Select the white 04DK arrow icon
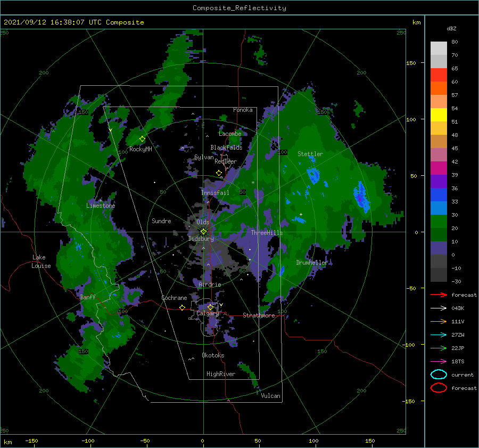479x448 pixels. pos(439,308)
